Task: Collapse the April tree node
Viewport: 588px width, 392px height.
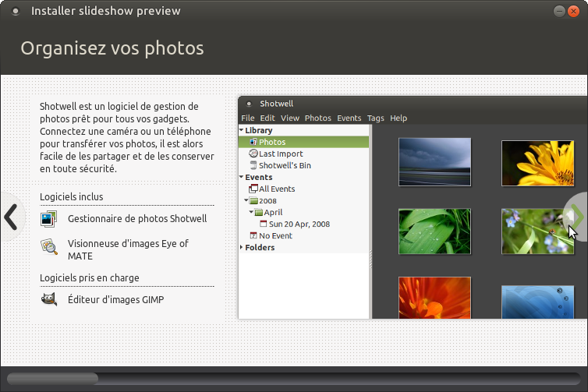Action: [251, 212]
